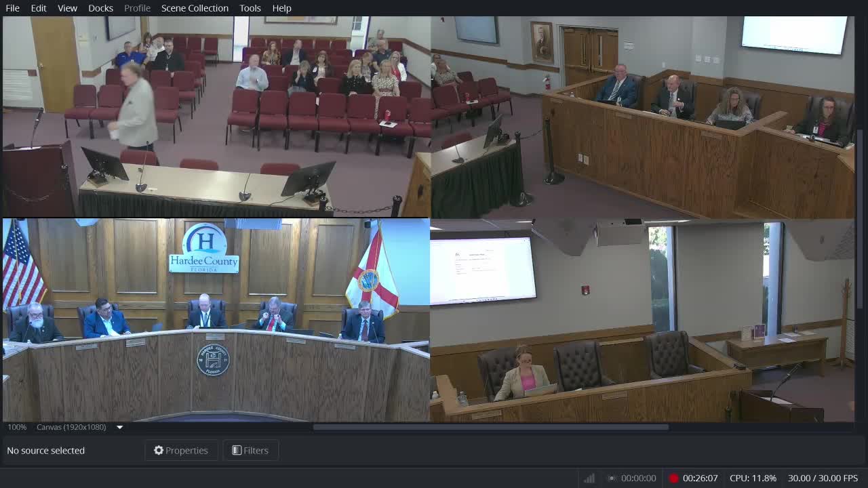This screenshot has height=488, width=868.
Task: Open the Scene Collection menu
Action: pyautogui.click(x=195, y=8)
